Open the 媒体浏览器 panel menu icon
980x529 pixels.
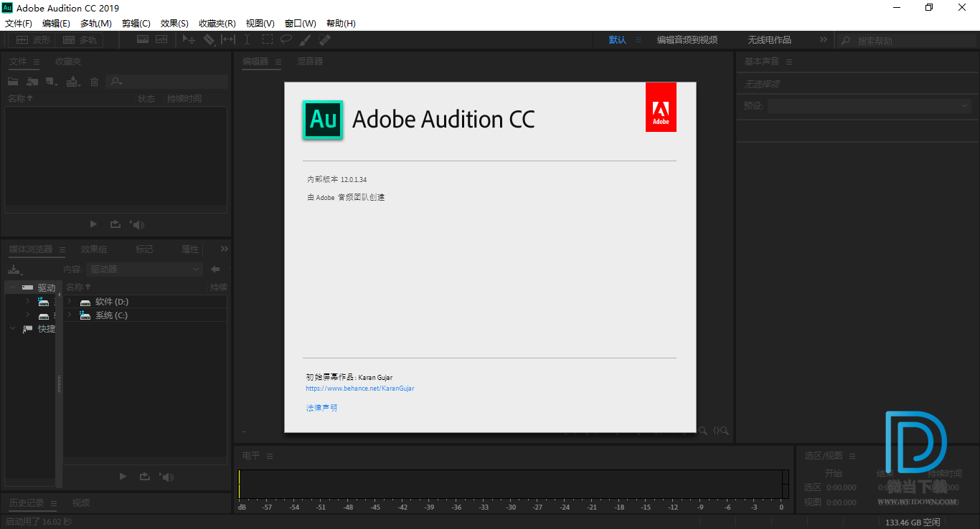62,249
